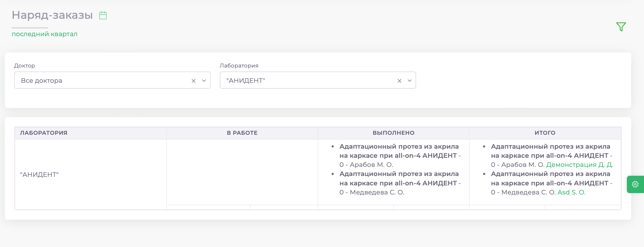This screenshot has width=644, height=247.
Task: Clear the Доктор selection with X
Action: coord(194,81)
